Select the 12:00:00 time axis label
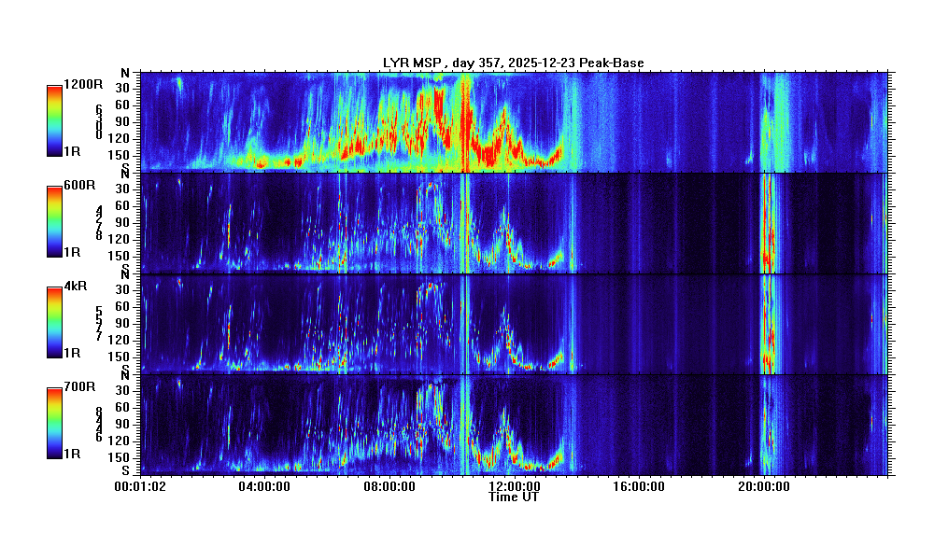This screenshot has height=560, width=934. pyautogui.click(x=514, y=486)
